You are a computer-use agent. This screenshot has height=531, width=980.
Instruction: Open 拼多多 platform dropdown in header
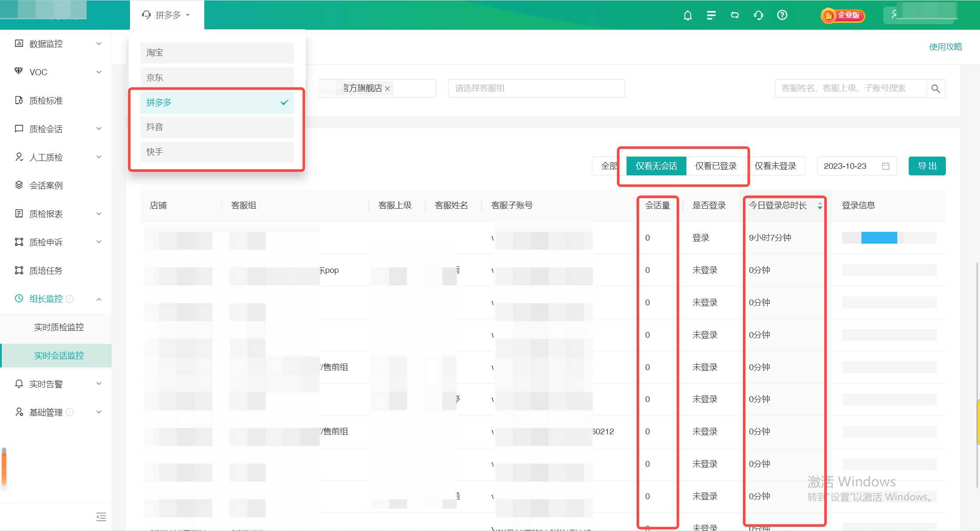tap(167, 15)
